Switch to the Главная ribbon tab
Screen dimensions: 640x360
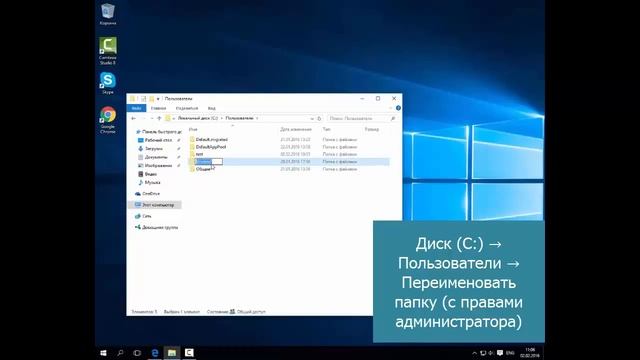[x=158, y=108]
